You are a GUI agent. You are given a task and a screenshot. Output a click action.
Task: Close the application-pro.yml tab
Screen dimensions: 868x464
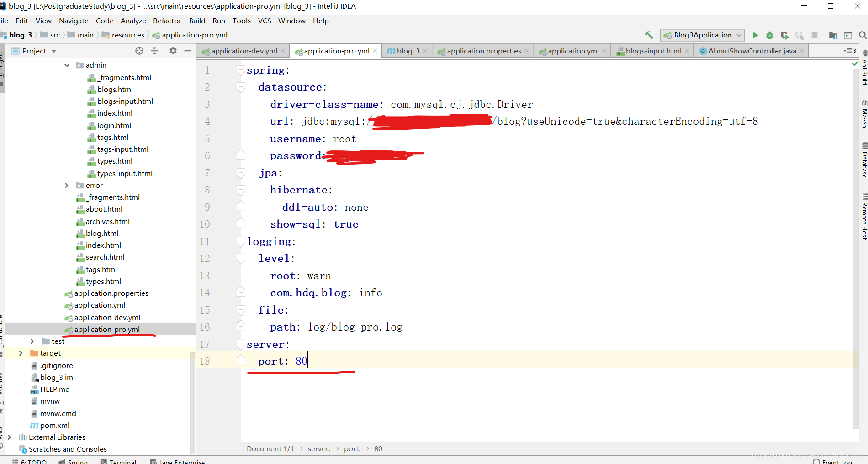(x=375, y=51)
